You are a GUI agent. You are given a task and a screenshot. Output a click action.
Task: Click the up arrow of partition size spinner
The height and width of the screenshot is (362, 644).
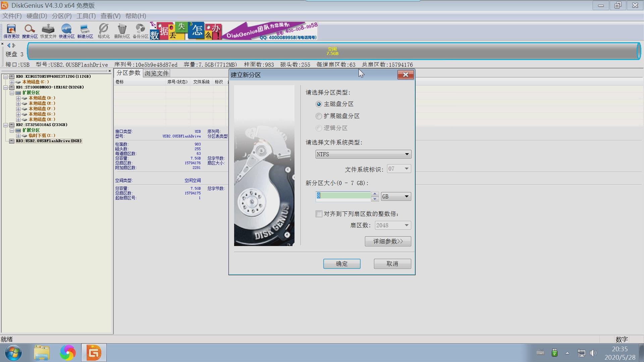pyautogui.click(x=375, y=193)
